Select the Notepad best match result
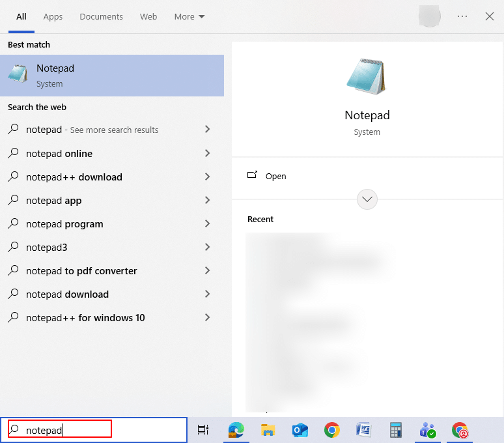The height and width of the screenshot is (443, 504). coord(112,76)
